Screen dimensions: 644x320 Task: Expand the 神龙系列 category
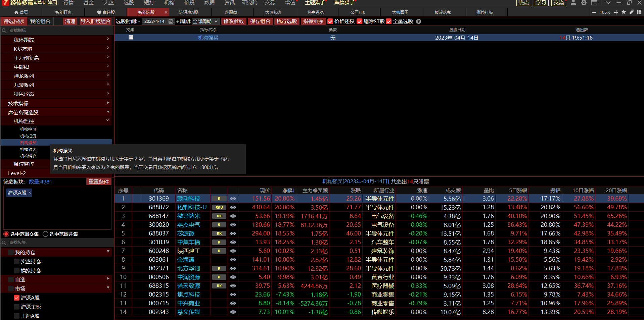coord(56,76)
